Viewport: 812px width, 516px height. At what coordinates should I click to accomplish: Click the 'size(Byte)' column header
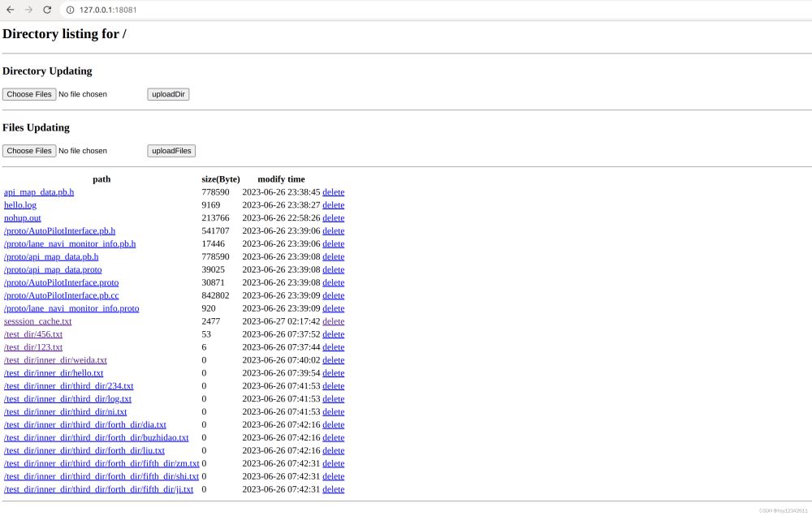pos(221,179)
